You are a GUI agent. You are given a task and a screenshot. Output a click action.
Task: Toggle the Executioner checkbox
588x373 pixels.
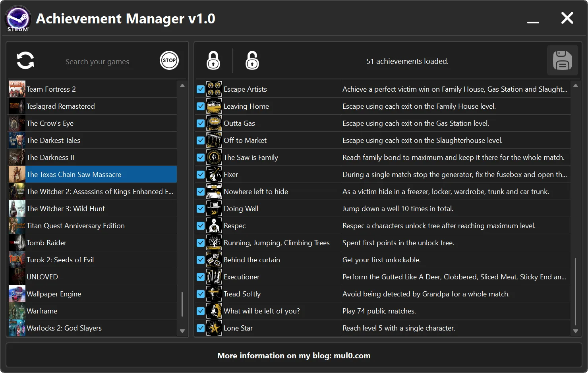(201, 277)
